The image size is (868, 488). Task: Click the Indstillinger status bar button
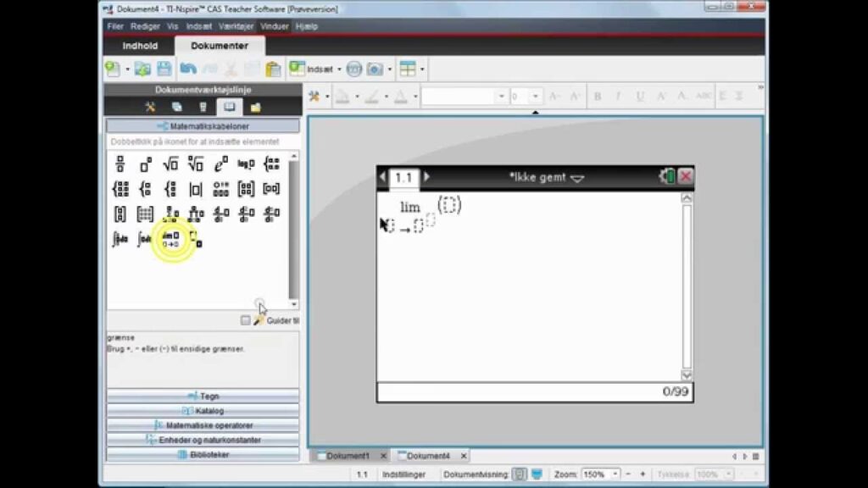[404, 475]
